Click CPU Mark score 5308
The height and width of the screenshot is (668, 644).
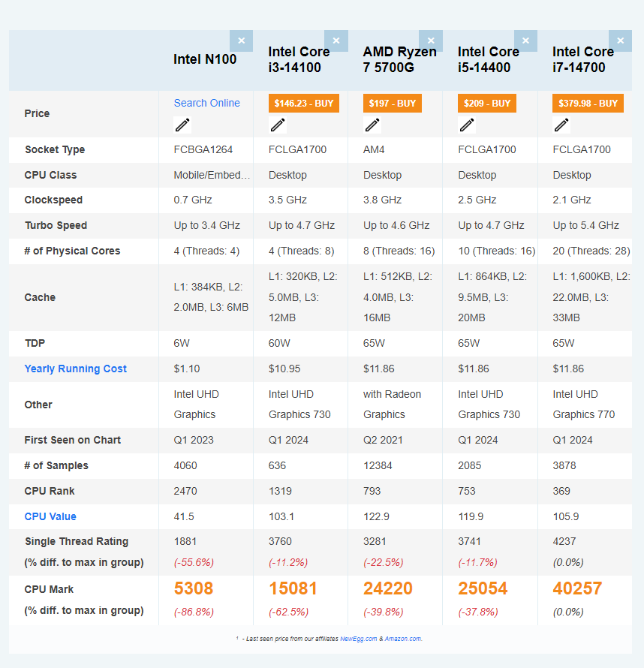[x=194, y=588]
